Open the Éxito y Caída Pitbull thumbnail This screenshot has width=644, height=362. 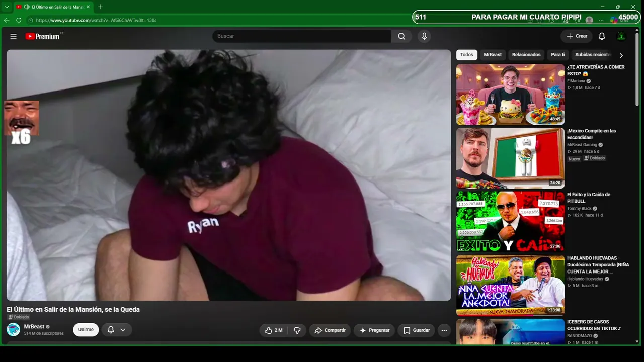[x=510, y=222]
